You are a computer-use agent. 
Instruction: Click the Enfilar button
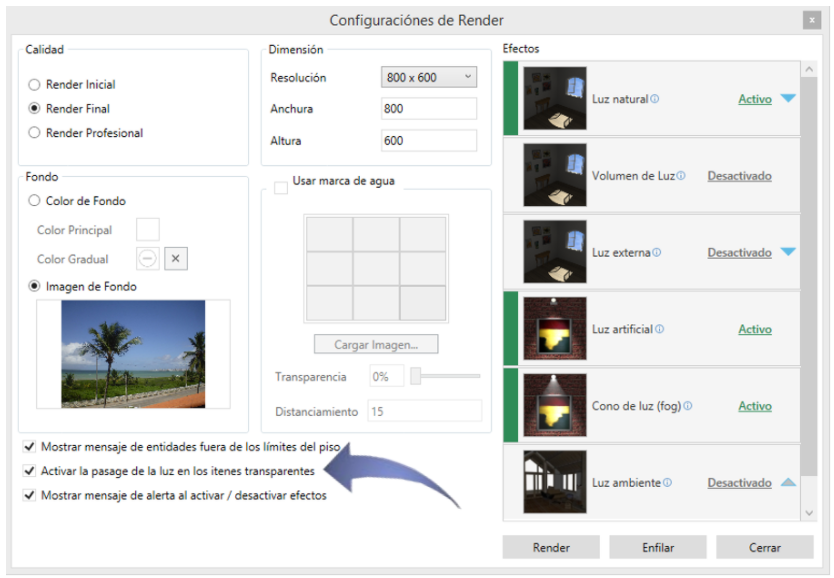pos(658,547)
